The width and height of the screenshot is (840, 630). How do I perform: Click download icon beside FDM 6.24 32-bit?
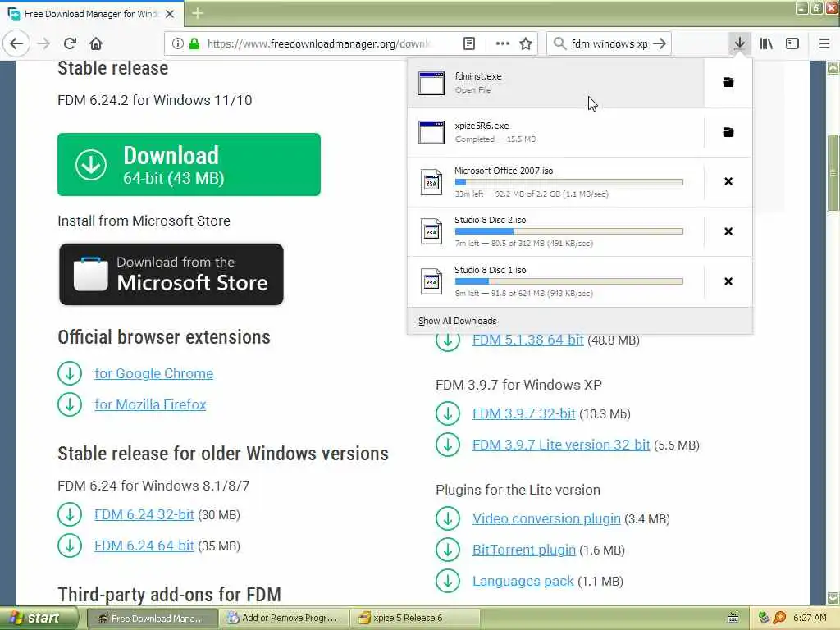70,515
